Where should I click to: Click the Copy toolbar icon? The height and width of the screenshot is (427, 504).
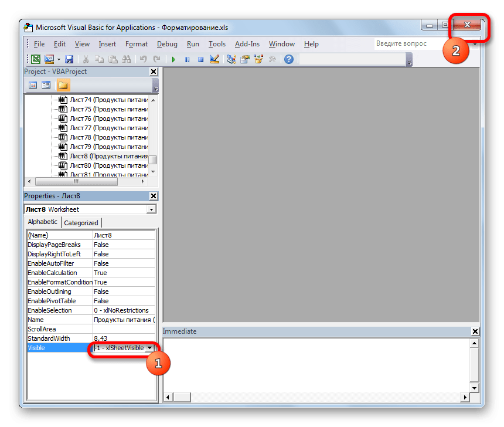point(99,59)
